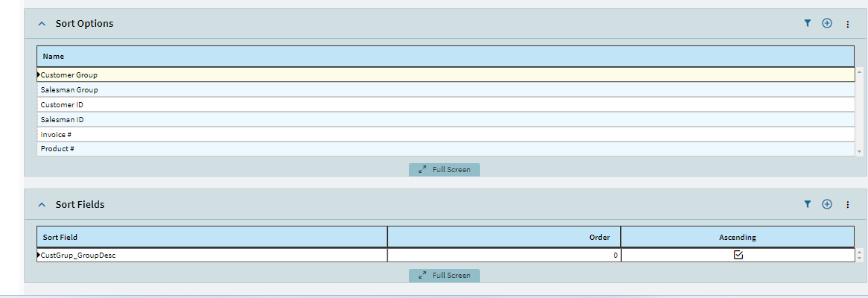The image size is (868, 298).
Task: Sort by the Sort Field column header
Action: (212, 237)
